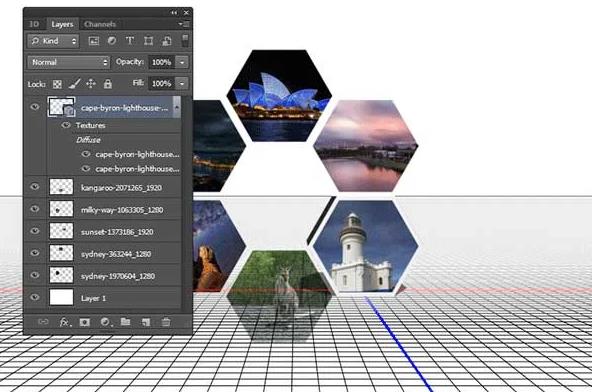Viewport: 592px width, 392px height.
Task: Hide the cape-byron-lighthouse 3D layer
Action: (35, 107)
